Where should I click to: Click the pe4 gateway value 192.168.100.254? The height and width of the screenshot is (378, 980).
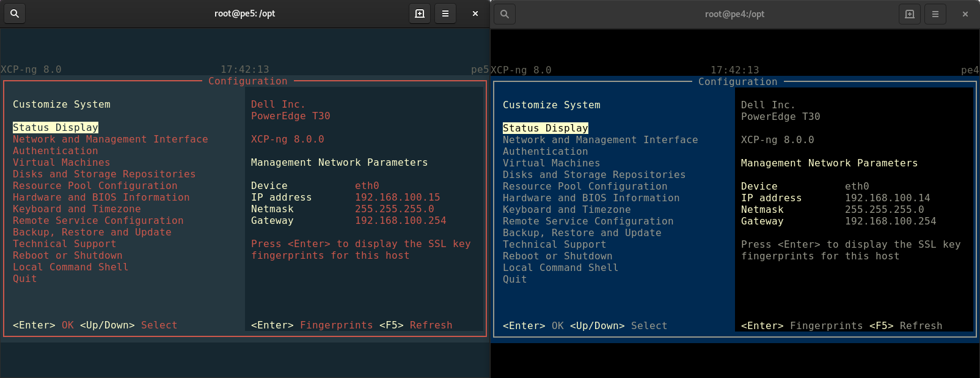click(x=891, y=221)
